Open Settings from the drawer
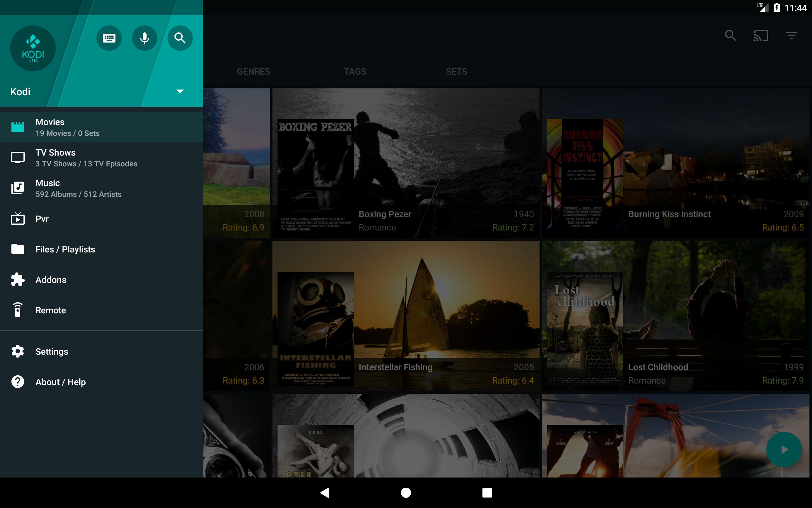812x508 pixels. click(101, 351)
